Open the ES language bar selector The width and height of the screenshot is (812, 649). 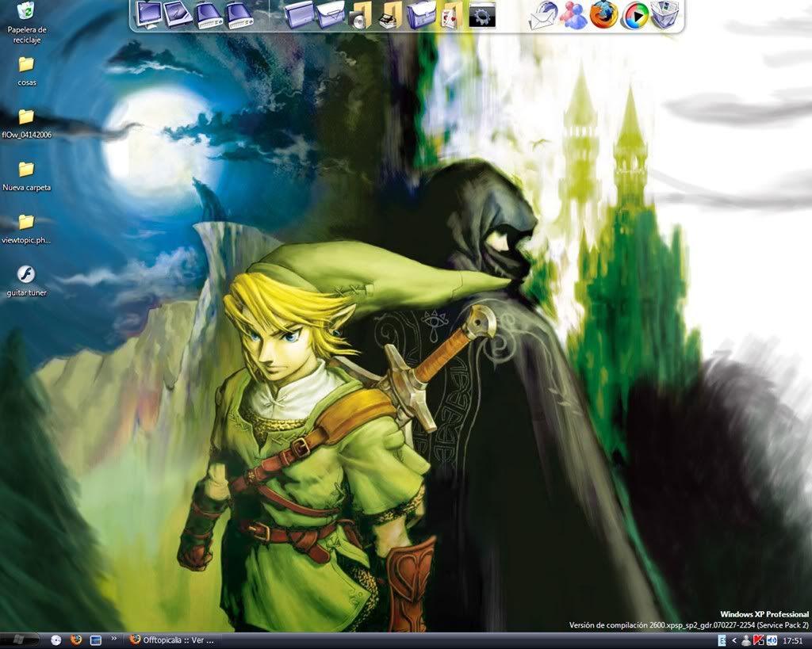click(x=722, y=640)
